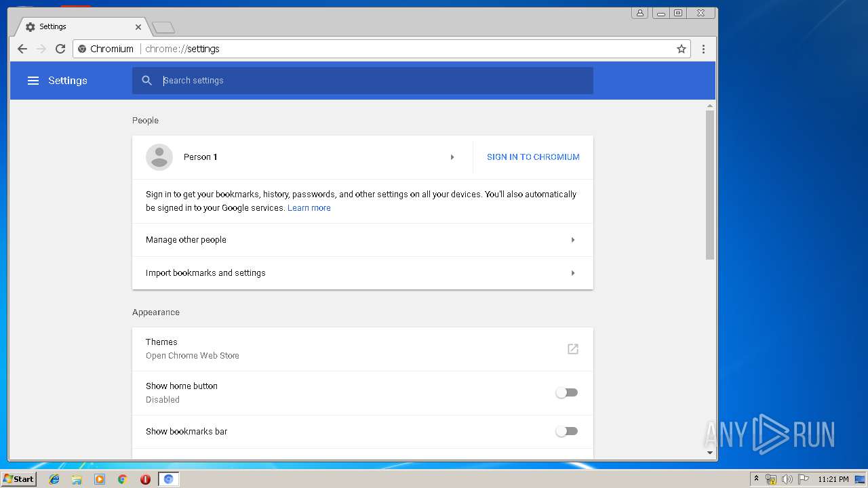Image resolution: width=868 pixels, height=488 pixels.
Task: Maximize the Chromium window
Action: (x=677, y=13)
